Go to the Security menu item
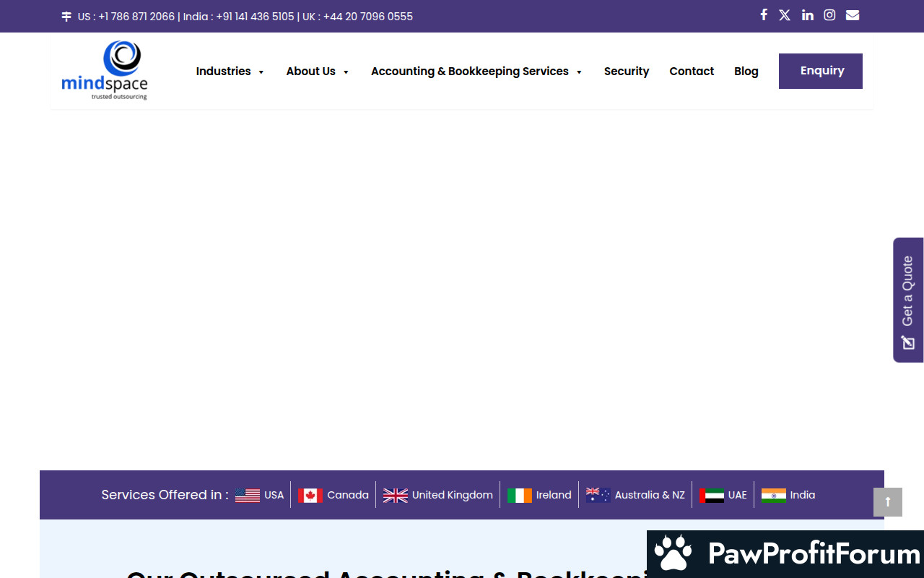This screenshot has width=924, height=578. [x=626, y=72]
